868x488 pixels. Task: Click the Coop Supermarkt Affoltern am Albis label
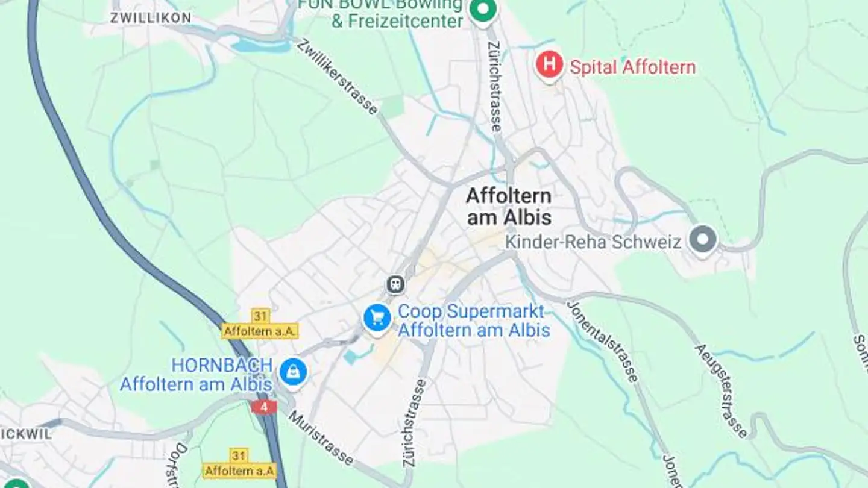coord(474,321)
